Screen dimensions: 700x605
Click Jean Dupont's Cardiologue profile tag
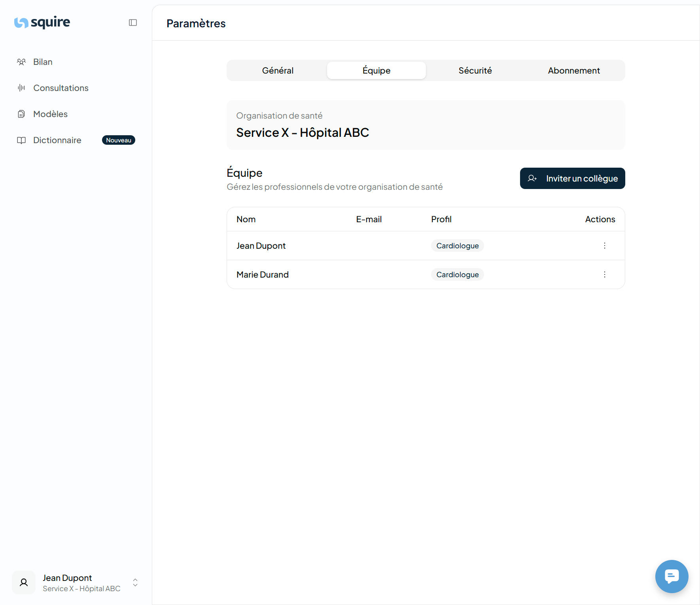point(457,246)
